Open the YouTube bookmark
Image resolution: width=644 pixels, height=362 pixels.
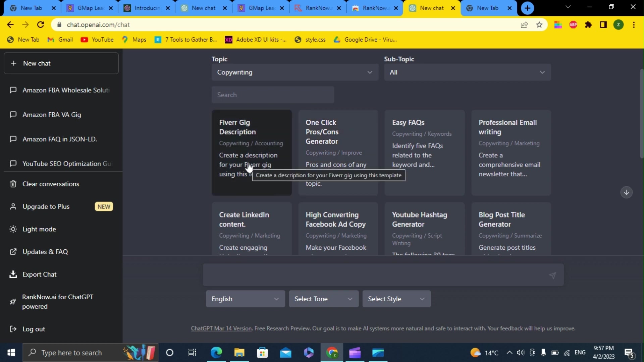click(x=97, y=40)
